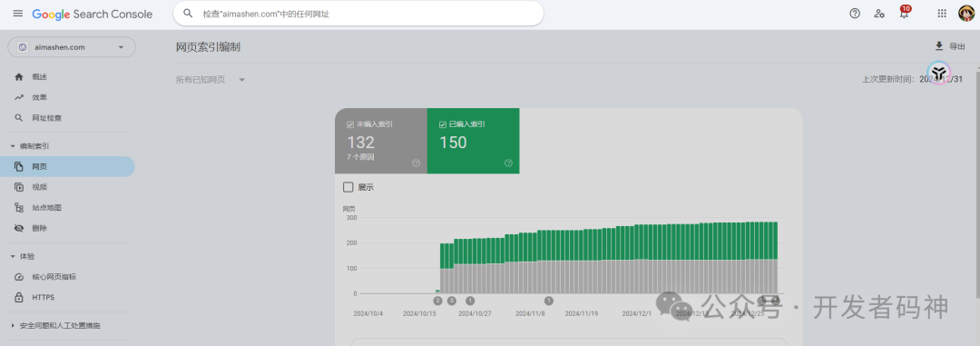
Task: Click the search magnifier icon in URL bar
Action: (x=188, y=13)
